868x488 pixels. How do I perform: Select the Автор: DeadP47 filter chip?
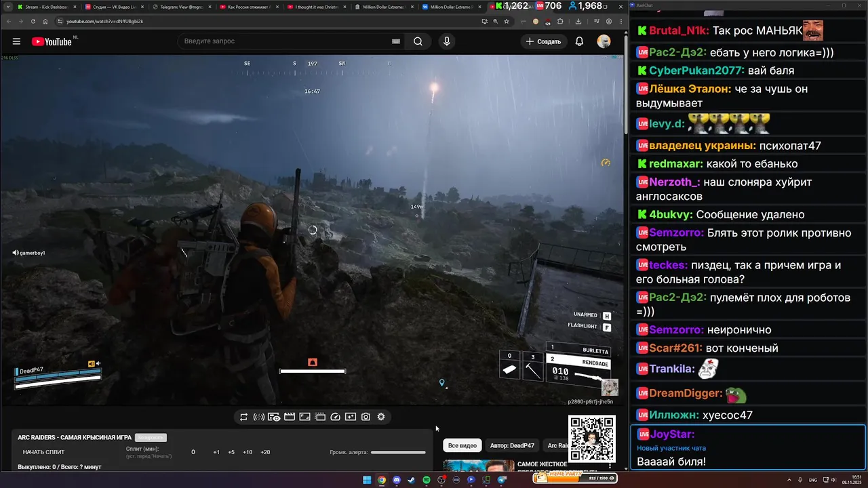pyautogui.click(x=512, y=445)
